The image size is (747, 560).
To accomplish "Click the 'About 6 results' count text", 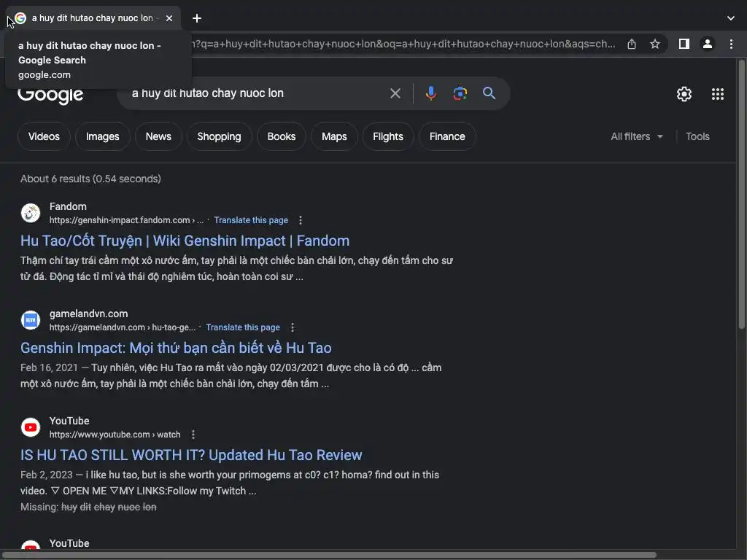I will pos(90,179).
